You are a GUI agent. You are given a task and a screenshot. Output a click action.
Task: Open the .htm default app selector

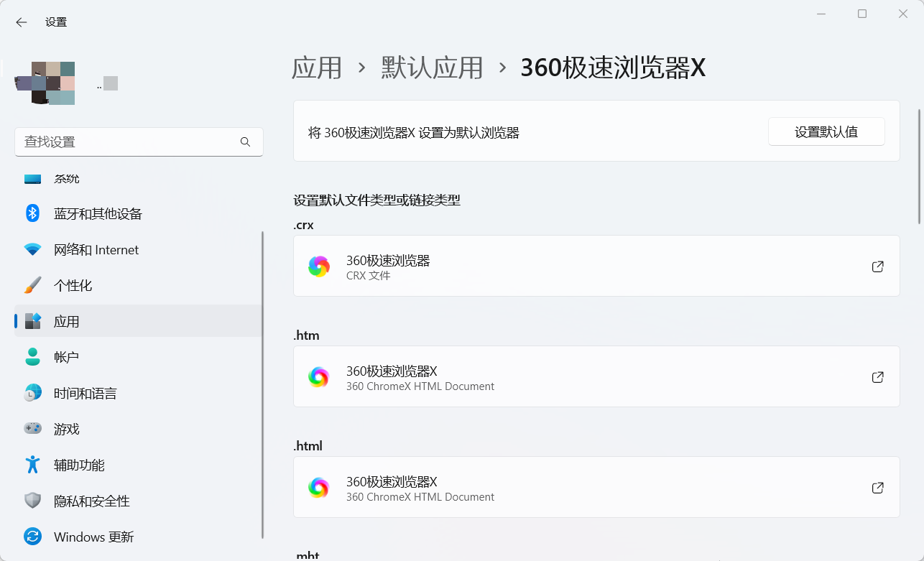coord(596,376)
